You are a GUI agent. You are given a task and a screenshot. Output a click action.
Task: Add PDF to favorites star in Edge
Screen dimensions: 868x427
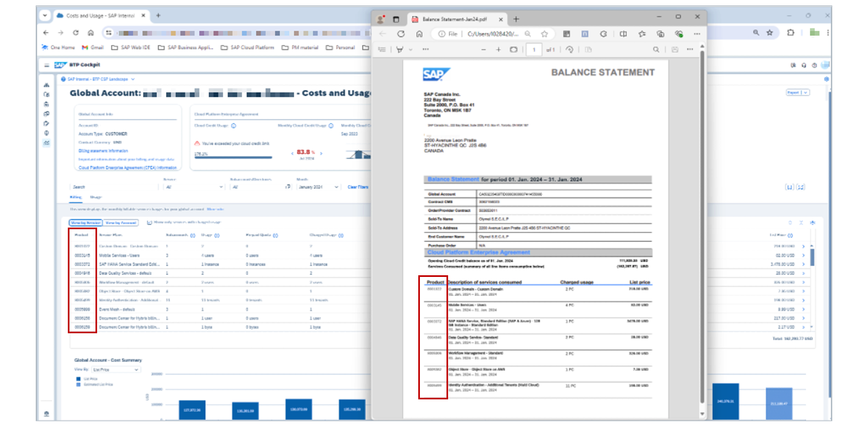(544, 34)
